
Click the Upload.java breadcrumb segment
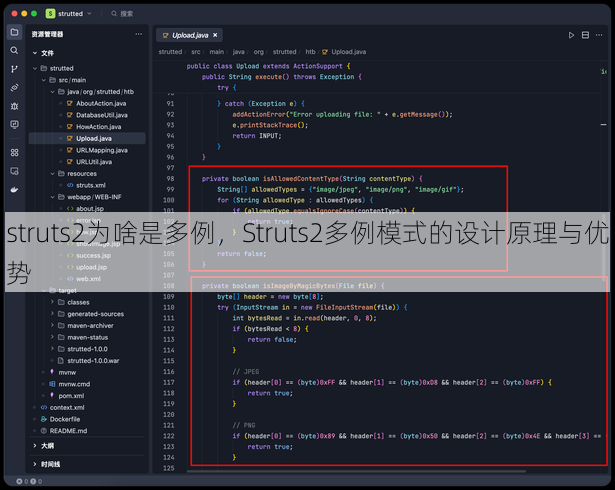click(348, 52)
